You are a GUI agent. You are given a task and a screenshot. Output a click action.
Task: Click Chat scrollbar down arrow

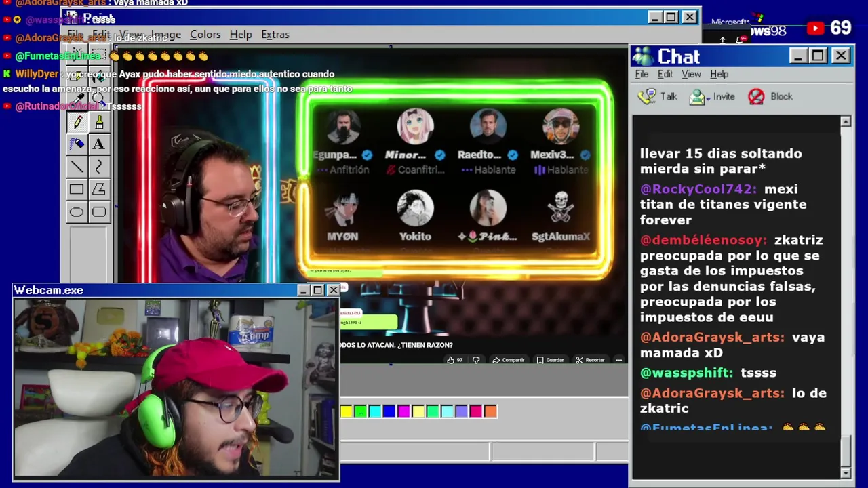pos(846,472)
